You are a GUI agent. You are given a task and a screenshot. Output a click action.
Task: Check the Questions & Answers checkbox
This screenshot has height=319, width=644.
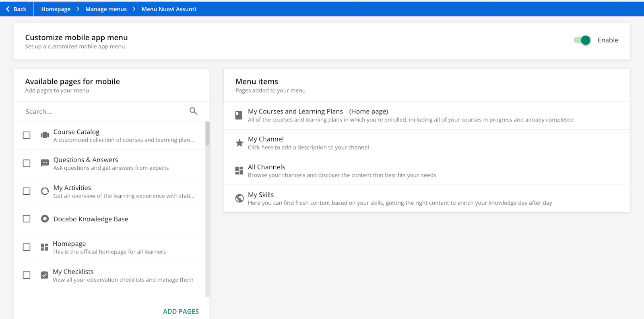[27, 163]
